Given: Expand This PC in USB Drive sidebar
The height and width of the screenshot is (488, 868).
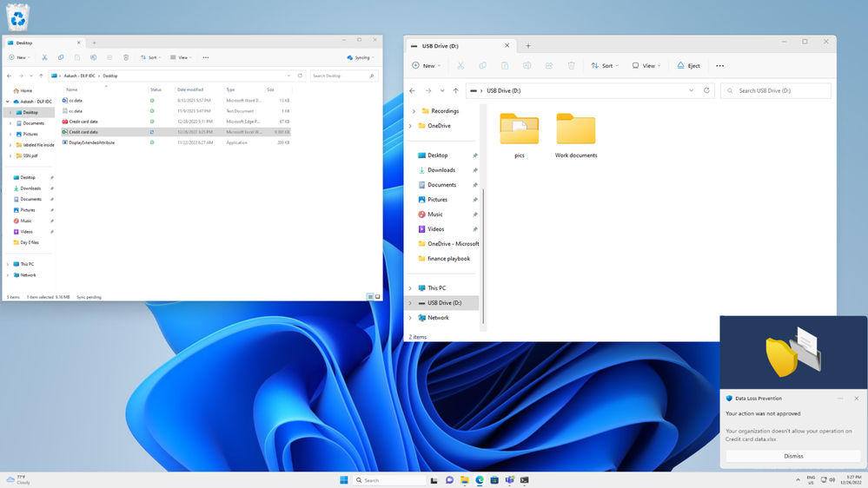Looking at the screenshot, I should point(410,288).
